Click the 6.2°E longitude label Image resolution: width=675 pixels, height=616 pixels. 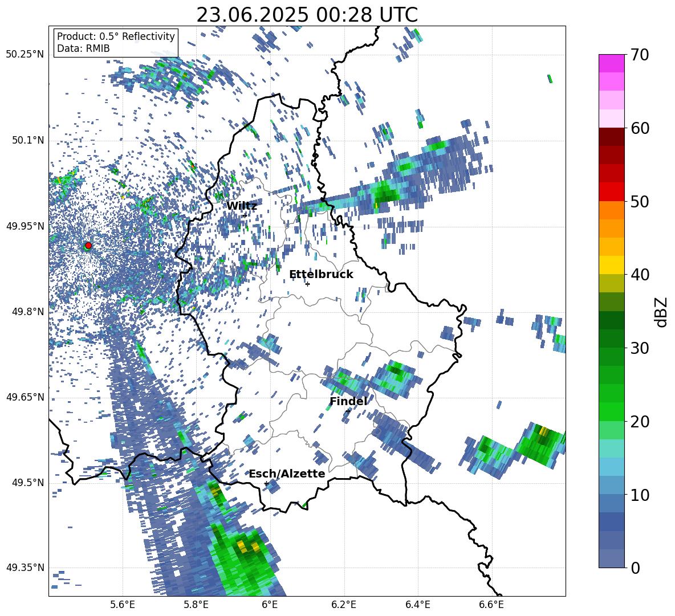tap(344, 605)
